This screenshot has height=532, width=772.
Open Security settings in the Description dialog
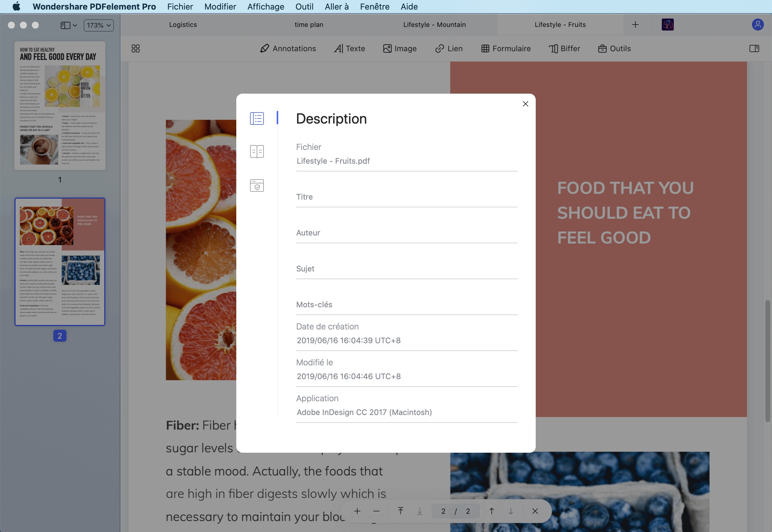pyautogui.click(x=257, y=185)
